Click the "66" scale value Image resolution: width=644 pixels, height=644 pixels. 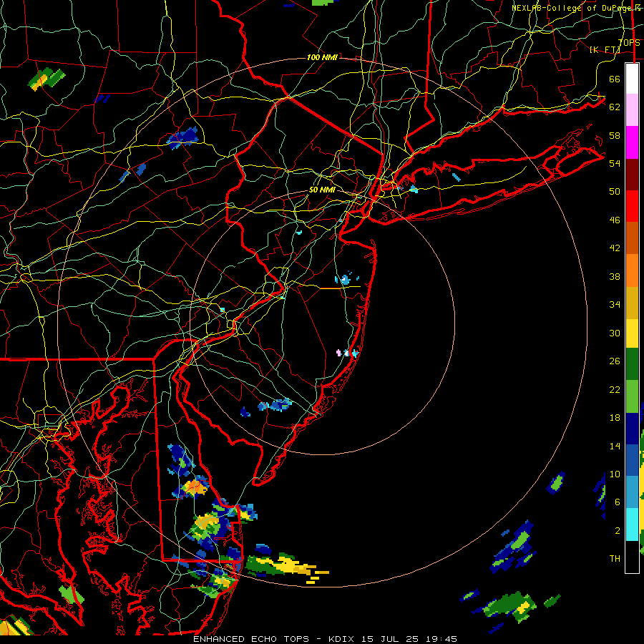pyautogui.click(x=615, y=79)
